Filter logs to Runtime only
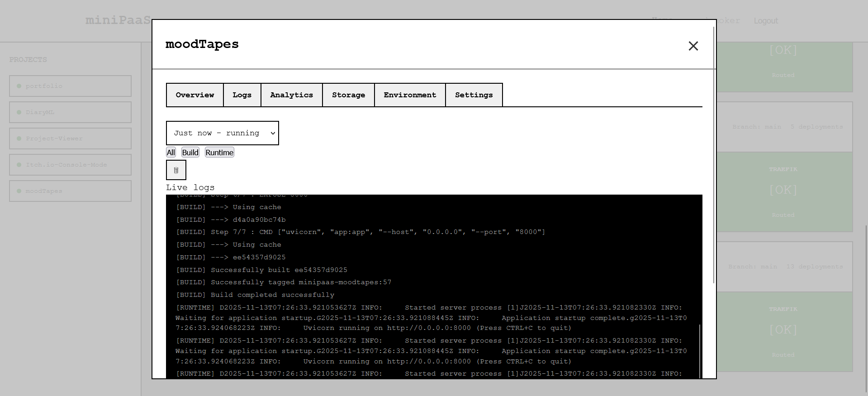Screen dimensions: 868x396 219,153
